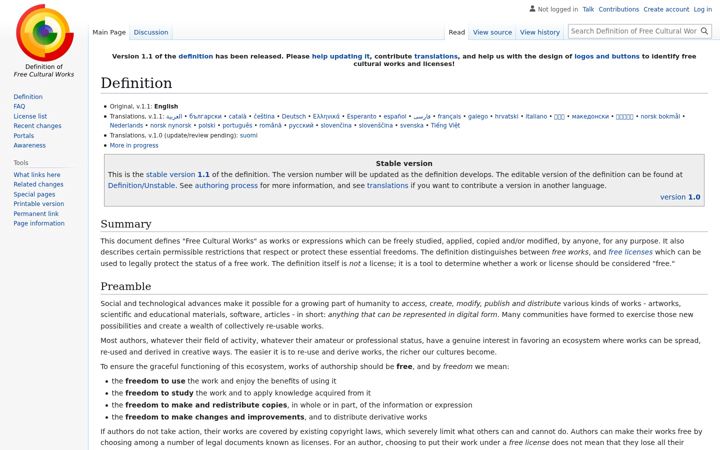Click What links here tool
Screen dimensions: 720x450
point(37,174)
